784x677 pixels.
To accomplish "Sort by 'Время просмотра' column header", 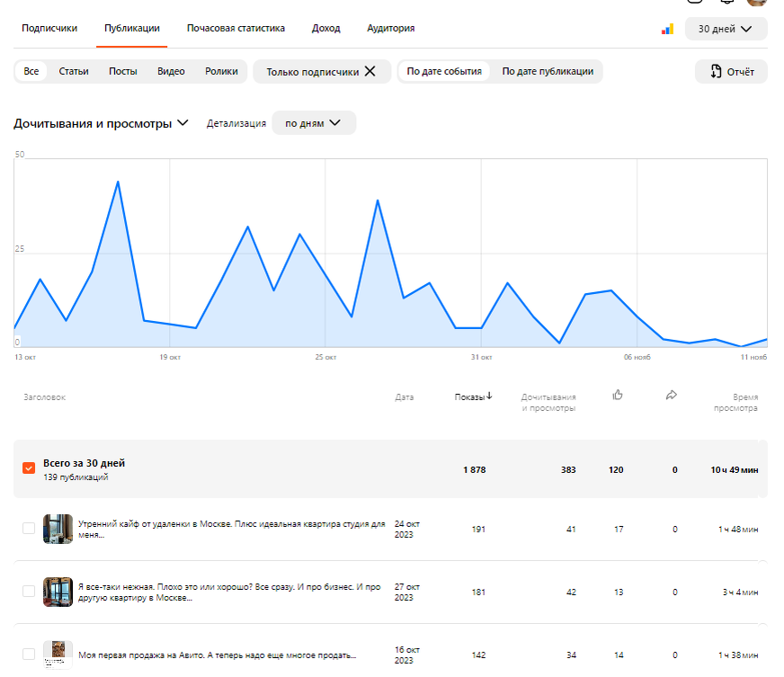I will pos(736,403).
